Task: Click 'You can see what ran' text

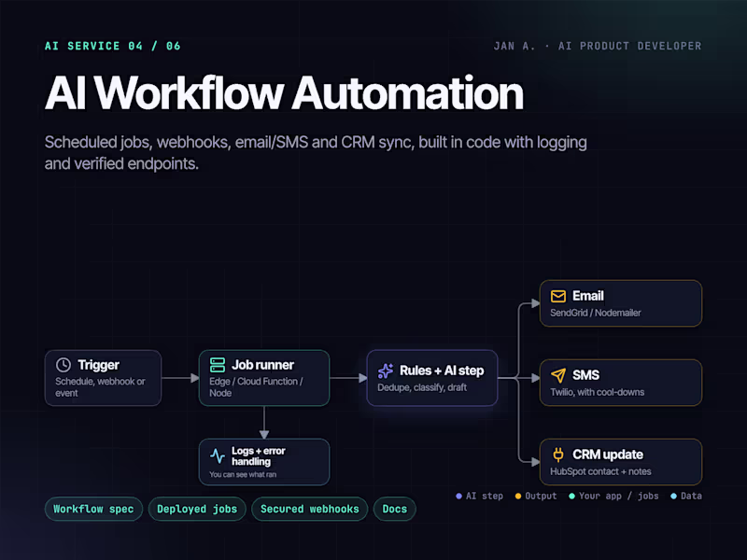Action: pyautogui.click(x=243, y=475)
